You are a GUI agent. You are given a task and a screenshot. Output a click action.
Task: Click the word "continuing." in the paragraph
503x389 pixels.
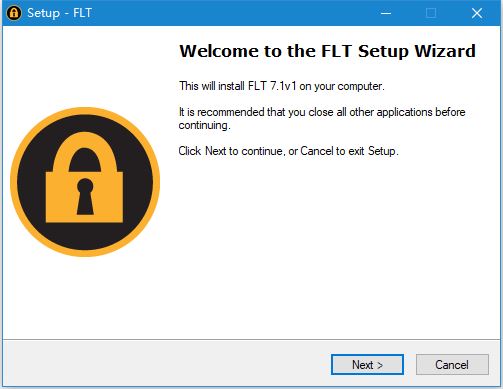click(204, 125)
